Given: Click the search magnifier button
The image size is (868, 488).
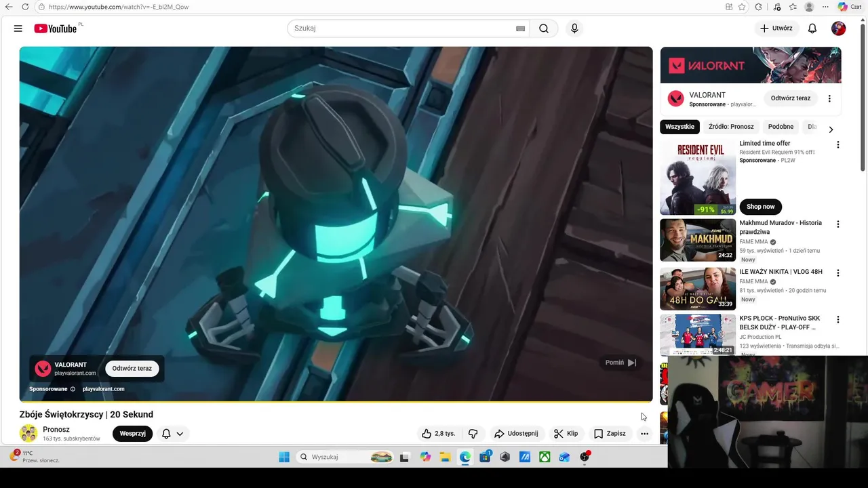Looking at the screenshot, I should point(544,28).
